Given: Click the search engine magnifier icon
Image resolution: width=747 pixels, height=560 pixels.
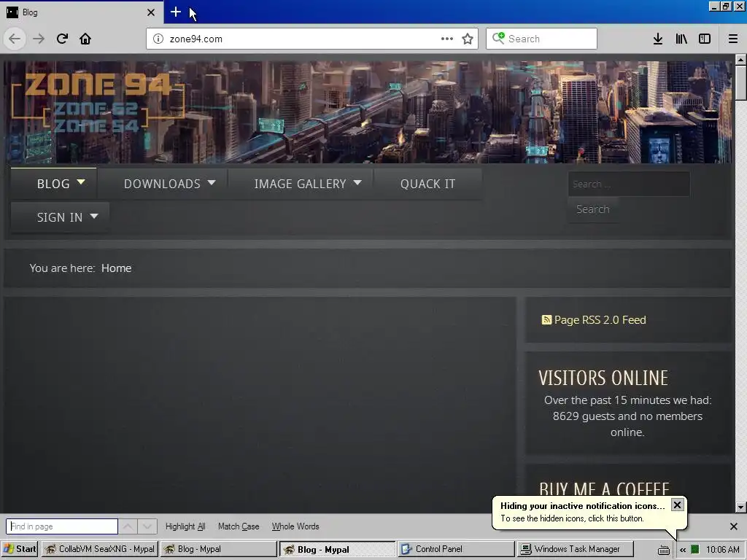Looking at the screenshot, I should coord(498,38).
